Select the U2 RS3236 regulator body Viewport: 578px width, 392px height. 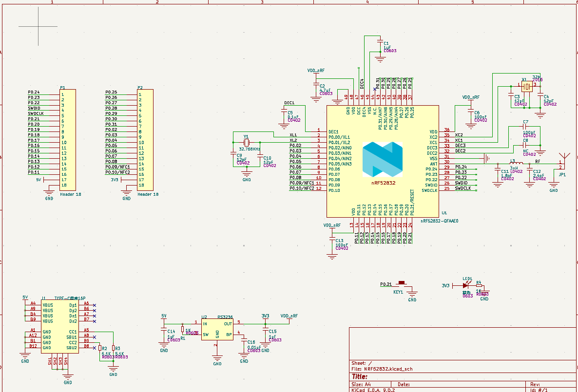(217, 329)
